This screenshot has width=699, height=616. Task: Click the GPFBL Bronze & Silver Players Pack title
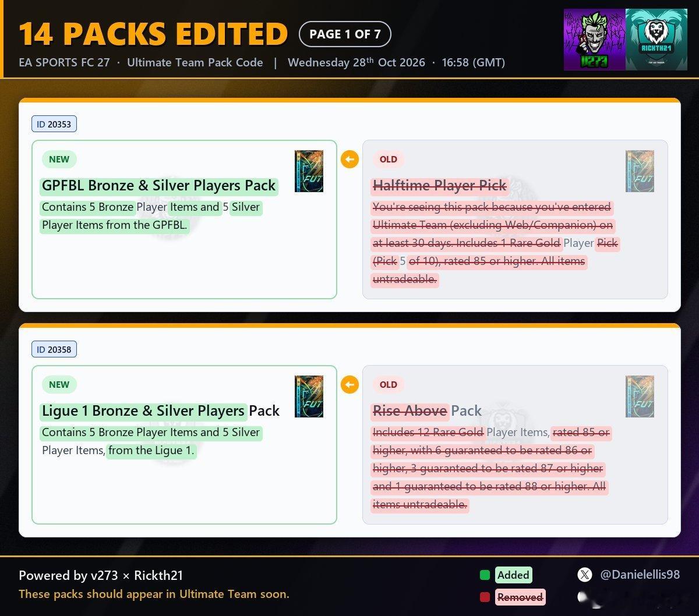pos(159,186)
